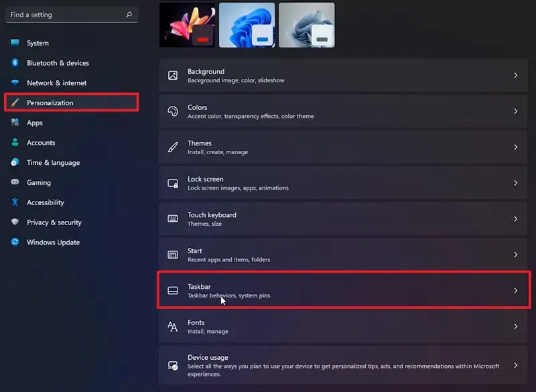The height and width of the screenshot is (392, 536).
Task: Expand Background settings via its chevron
Action: [515, 75]
